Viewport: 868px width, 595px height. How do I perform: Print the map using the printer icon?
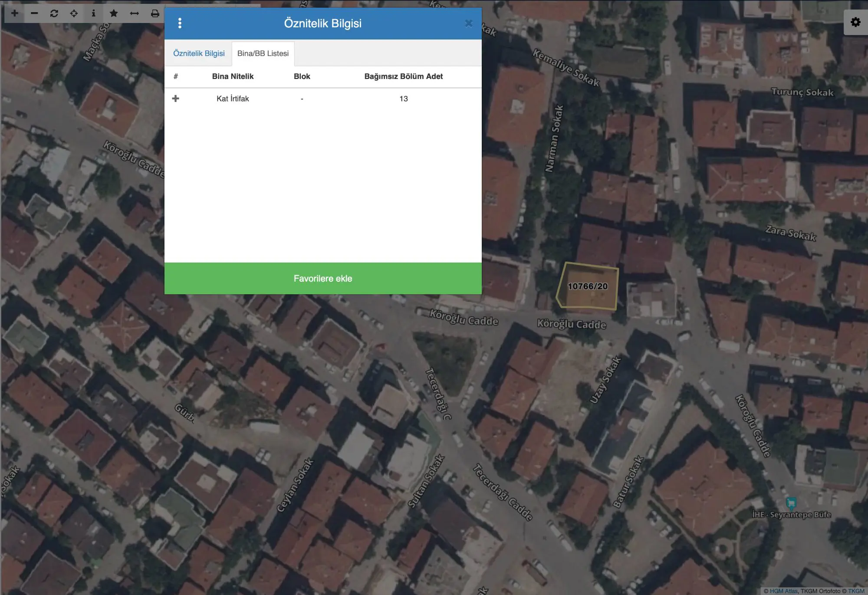[155, 13]
